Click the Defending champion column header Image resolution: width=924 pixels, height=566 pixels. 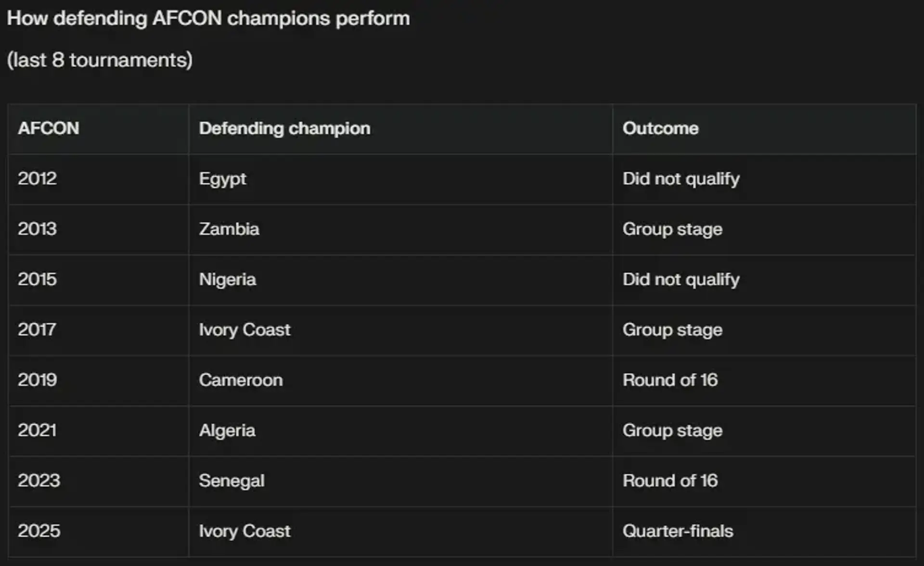coord(284,128)
